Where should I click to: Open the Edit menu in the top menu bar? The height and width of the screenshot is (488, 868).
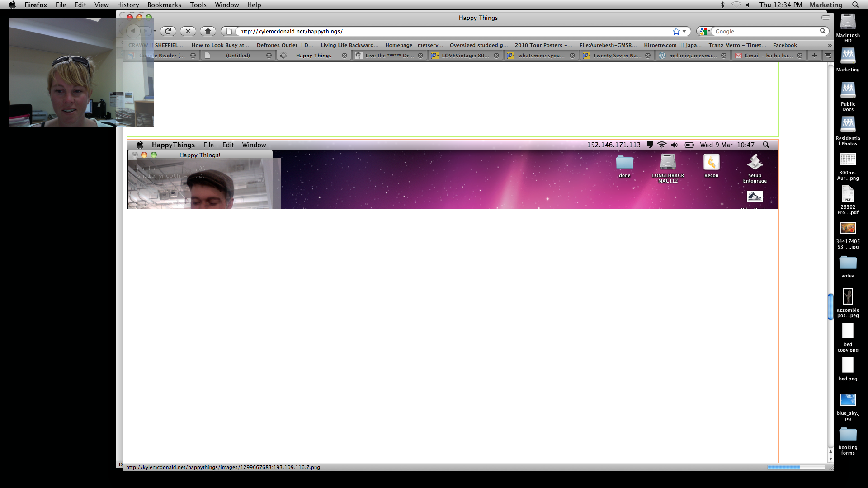[x=80, y=5]
